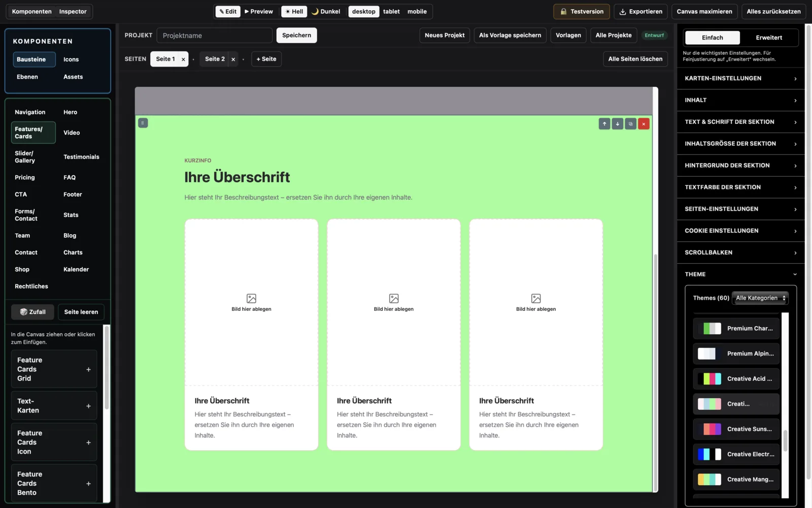Enable the Dunkel dark theme

point(326,12)
